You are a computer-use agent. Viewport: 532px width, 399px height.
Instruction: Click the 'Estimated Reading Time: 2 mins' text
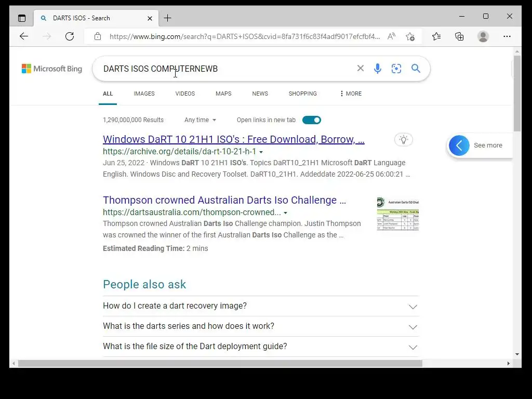click(x=155, y=248)
